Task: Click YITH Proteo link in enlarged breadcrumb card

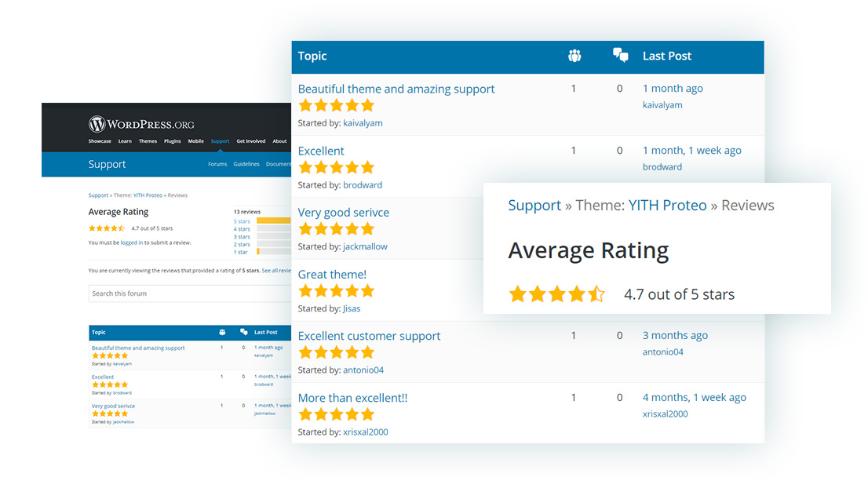Action: pyautogui.click(x=667, y=206)
